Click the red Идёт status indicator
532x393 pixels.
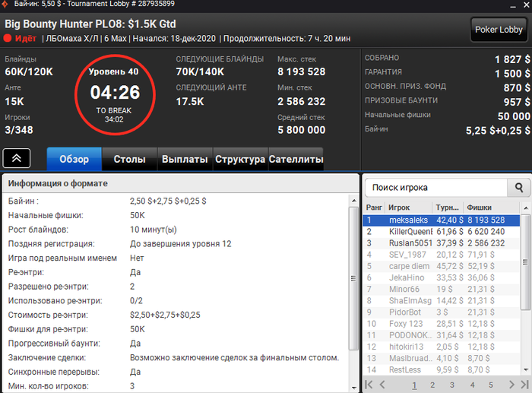tap(20, 38)
